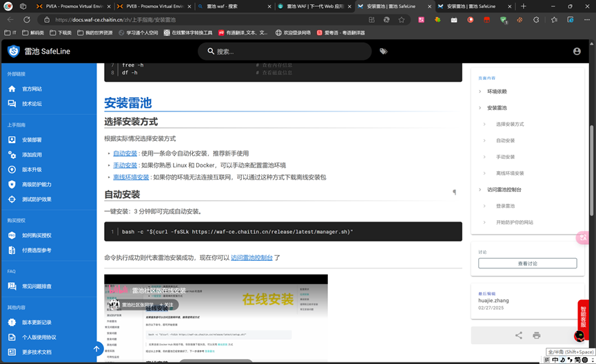Click the page's vertical scrollbar thumb

[x=591, y=170]
